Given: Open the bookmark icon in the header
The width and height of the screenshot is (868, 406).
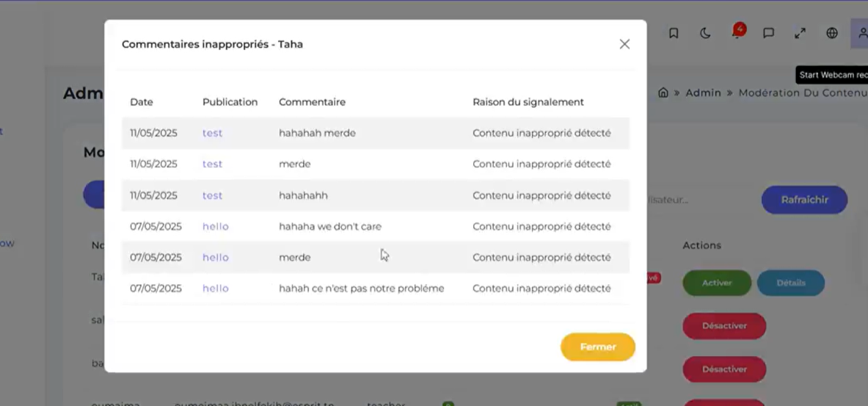Looking at the screenshot, I should tap(674, 33).
